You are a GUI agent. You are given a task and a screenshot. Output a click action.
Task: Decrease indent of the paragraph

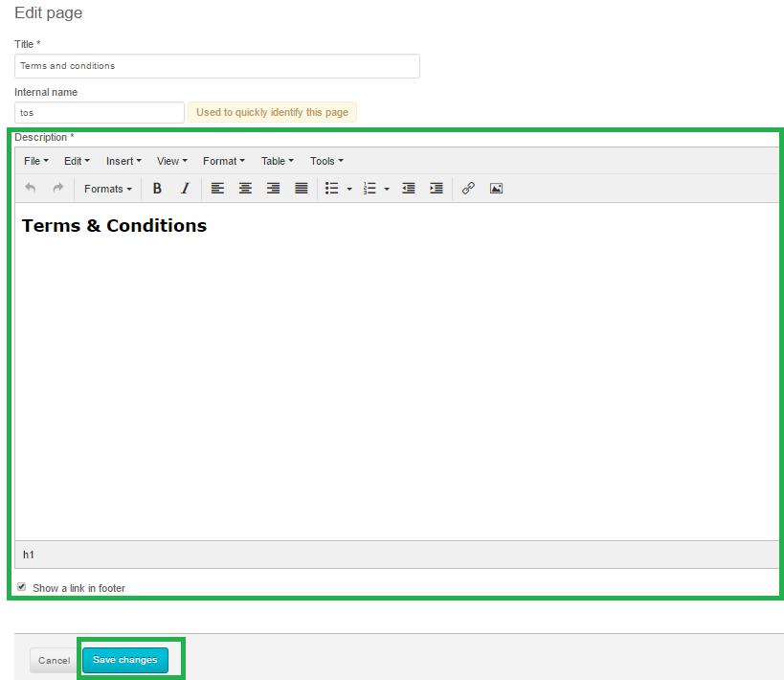tap(409, 188)
